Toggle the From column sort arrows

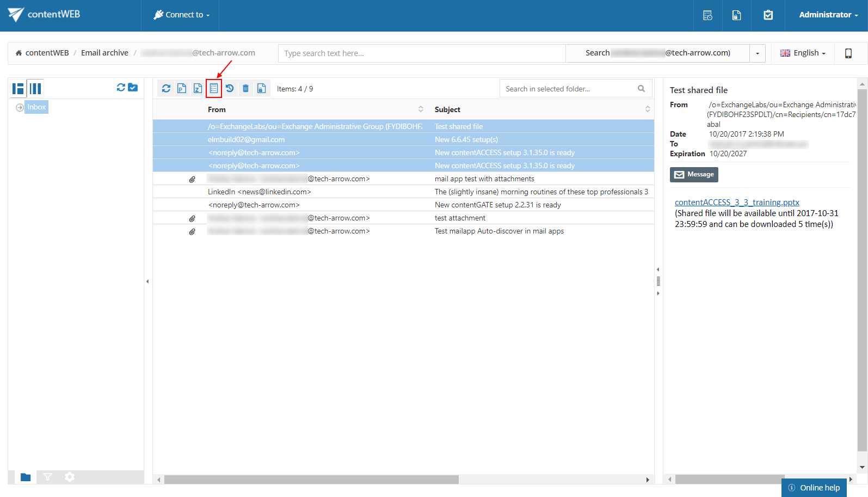(x=421, y=109)
